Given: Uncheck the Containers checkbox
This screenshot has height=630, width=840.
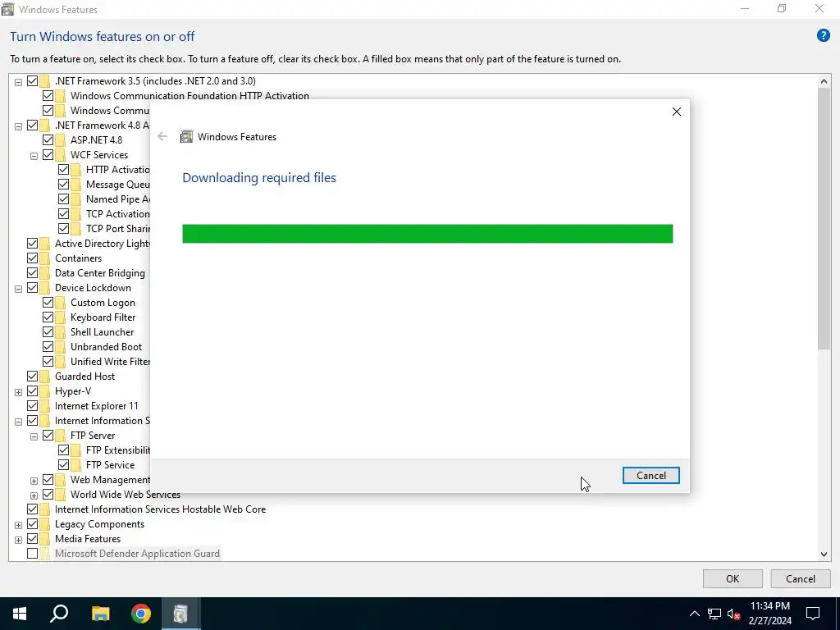Looking at the screenshot, I should point(32,258).
